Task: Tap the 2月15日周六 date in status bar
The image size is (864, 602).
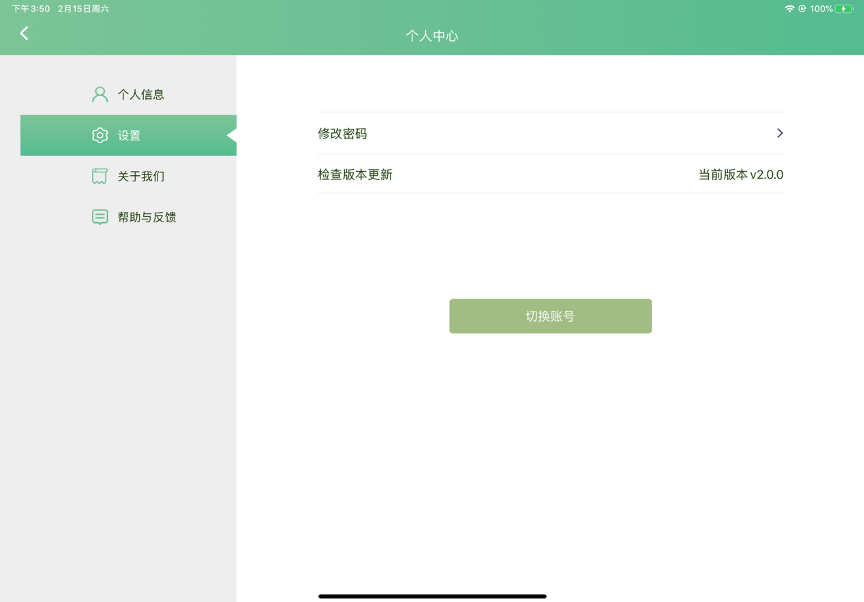Action: click(x=83, y=9)
